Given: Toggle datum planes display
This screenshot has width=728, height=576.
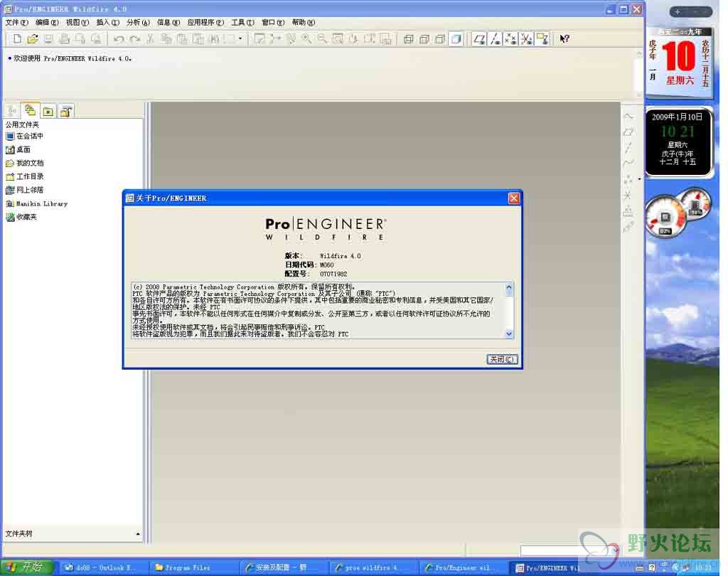Looking at the screenshot, I should pos(479,39).
